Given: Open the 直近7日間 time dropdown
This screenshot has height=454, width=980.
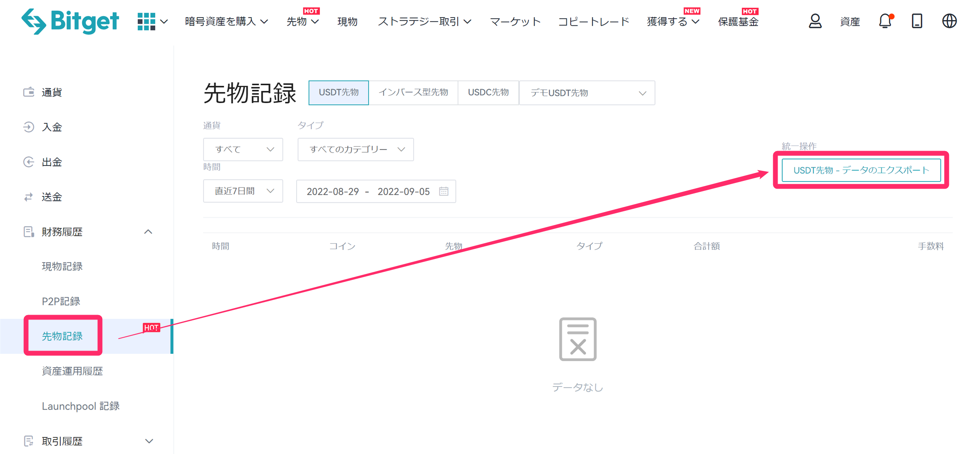Looking at the screenshot, I should [x=243, y=191].
